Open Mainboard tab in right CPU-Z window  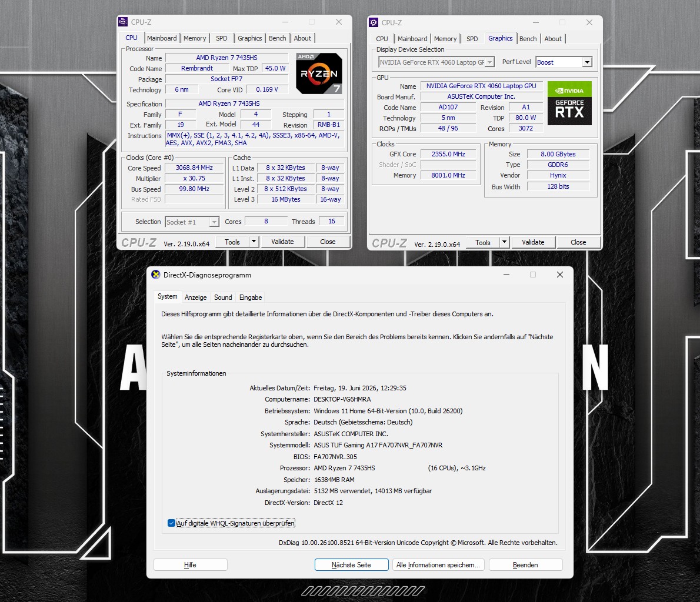[412, 39]
